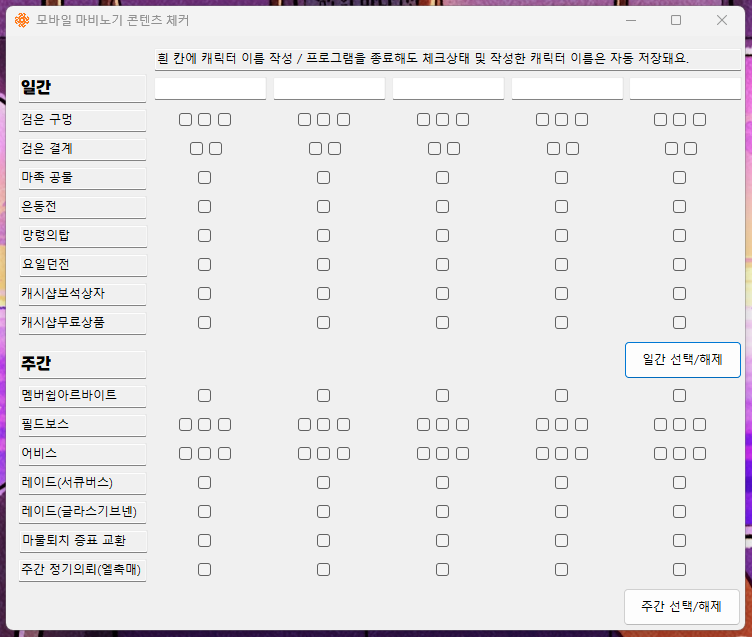
Task: Click the 검은 구멍 row label
Action: point(82,120)
